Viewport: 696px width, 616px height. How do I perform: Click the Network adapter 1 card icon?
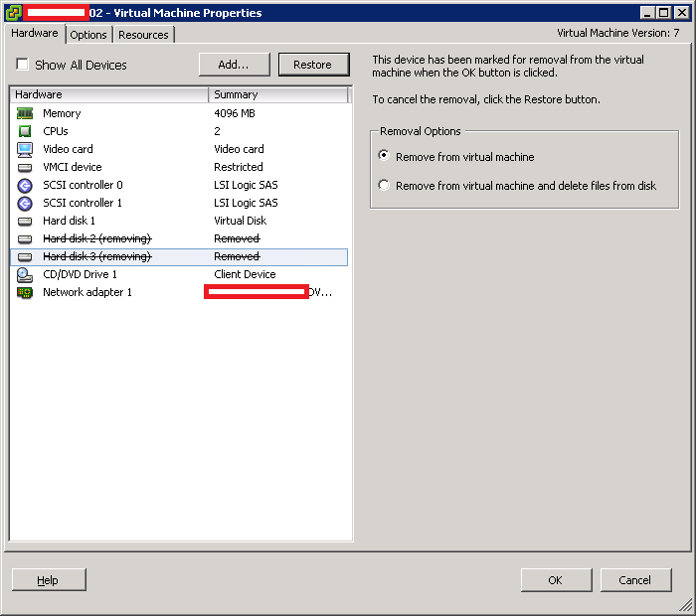pos(25,293)
